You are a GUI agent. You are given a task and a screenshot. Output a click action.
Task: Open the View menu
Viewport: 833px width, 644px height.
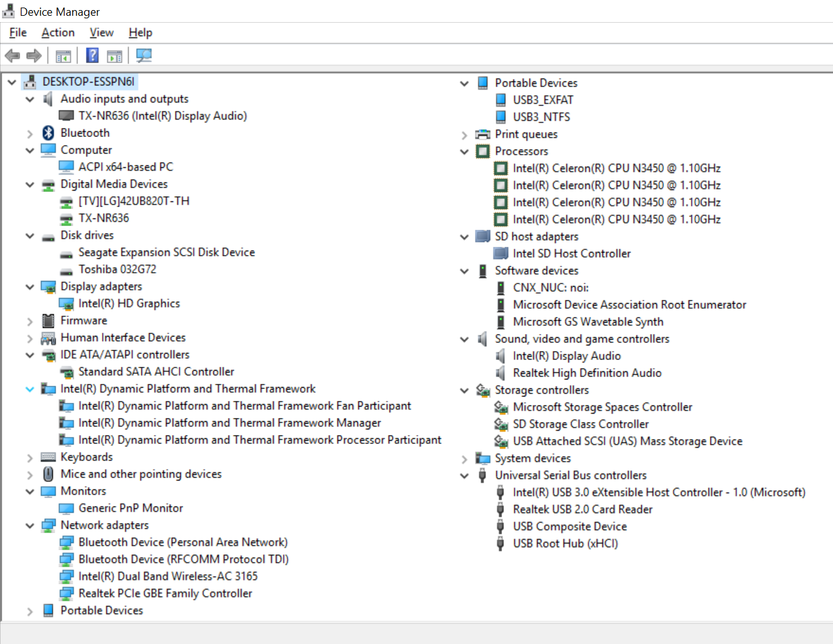(x=101, y=32)
